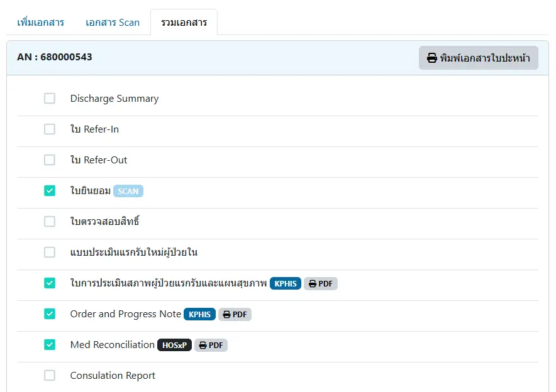556x392 pixels.
Task: Open the PDF icon for Order and Progress Note
Action: click(235, 314)
